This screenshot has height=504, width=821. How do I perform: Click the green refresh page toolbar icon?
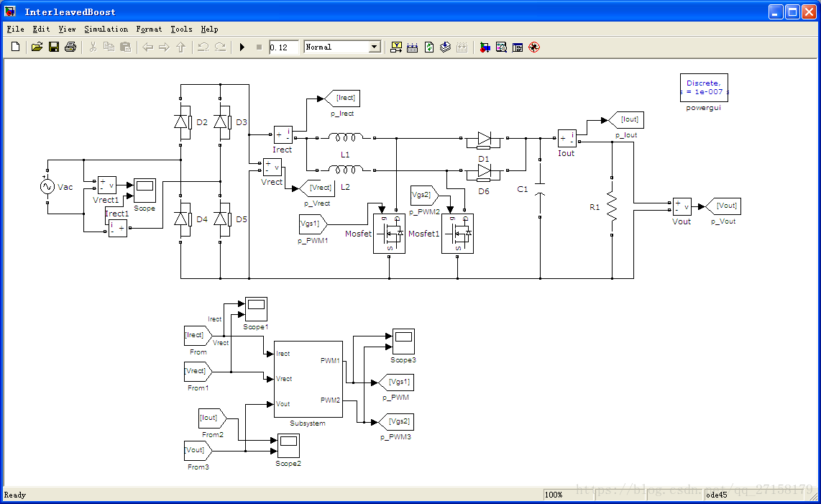pos(428,47)
